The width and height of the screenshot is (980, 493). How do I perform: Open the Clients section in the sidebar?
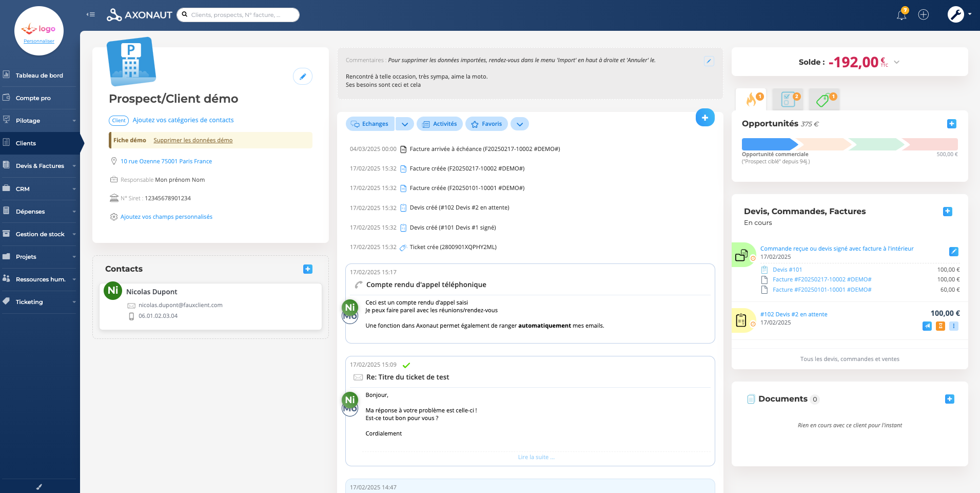click(25, 143)
